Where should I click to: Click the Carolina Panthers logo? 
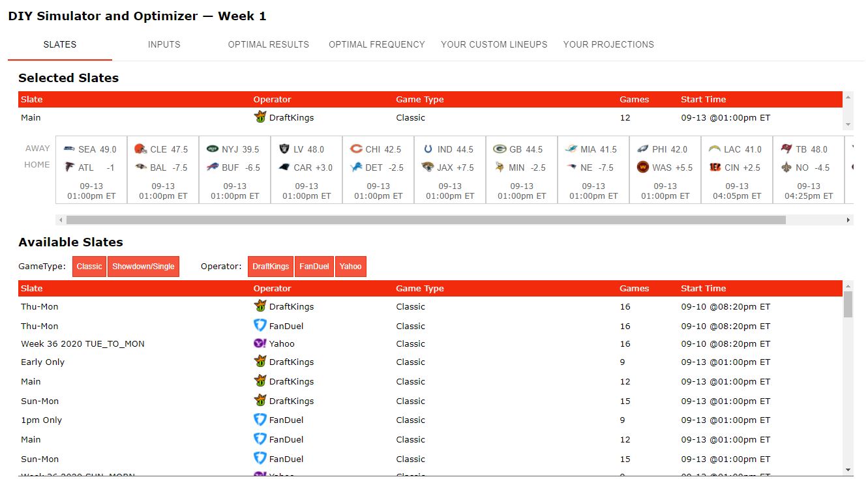pyautogui.click(x=284, y=167)
